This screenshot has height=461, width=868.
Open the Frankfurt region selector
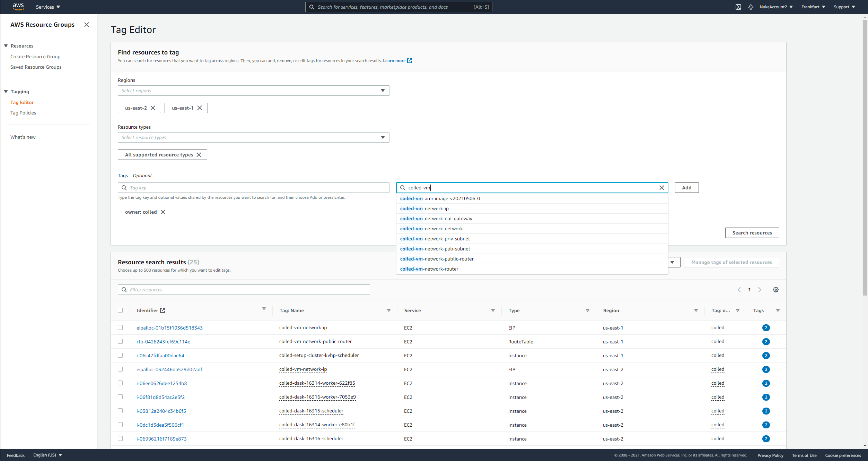pyautogui.click(x=813, y=7)
